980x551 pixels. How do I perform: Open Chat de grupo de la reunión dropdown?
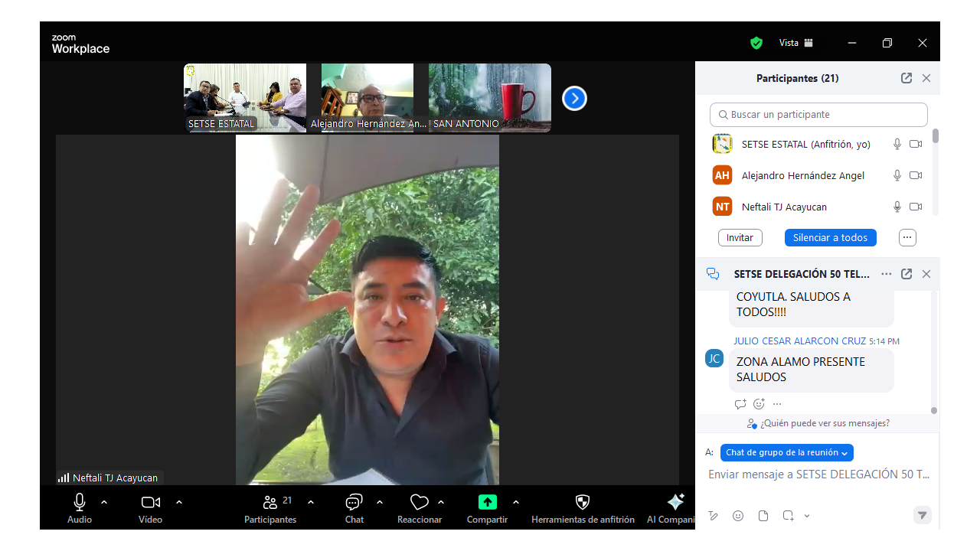pyautogui.click(x=786, y=452)
